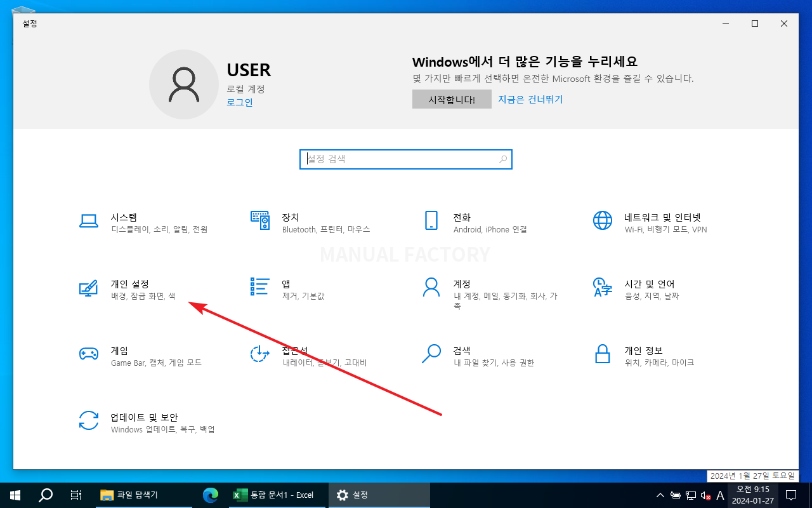Switch to 통합 문서1 - Excel taskbar button
Screen dimensions: 812x508
(x=278, y=495)
